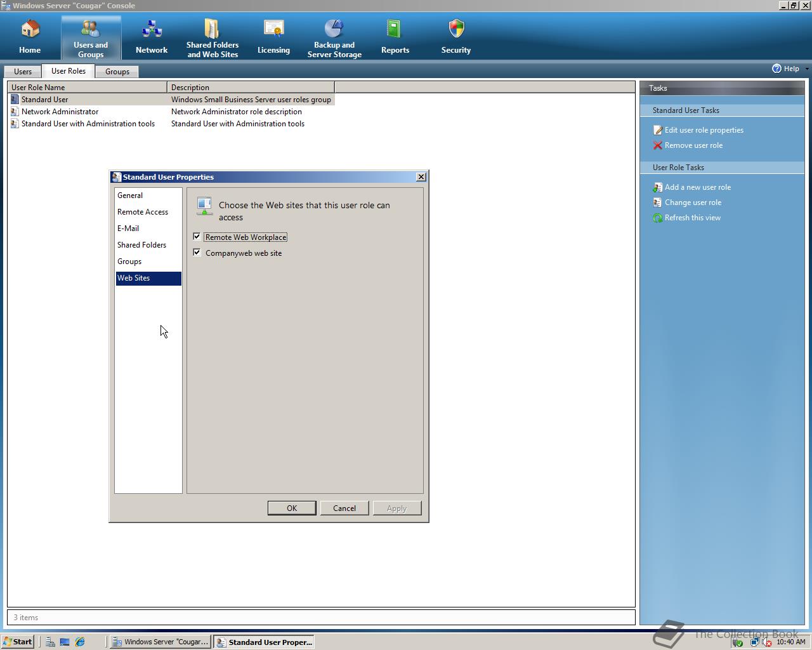Open the Users and Groups section

[91, 37]
